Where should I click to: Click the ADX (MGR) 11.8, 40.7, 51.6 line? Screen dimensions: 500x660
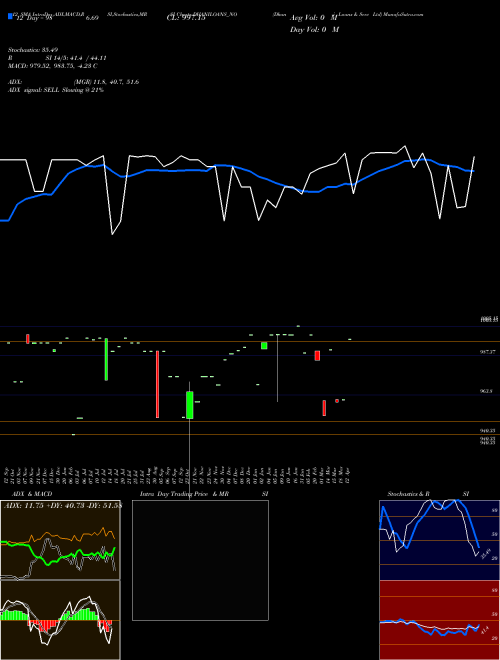tap(74, 82)
